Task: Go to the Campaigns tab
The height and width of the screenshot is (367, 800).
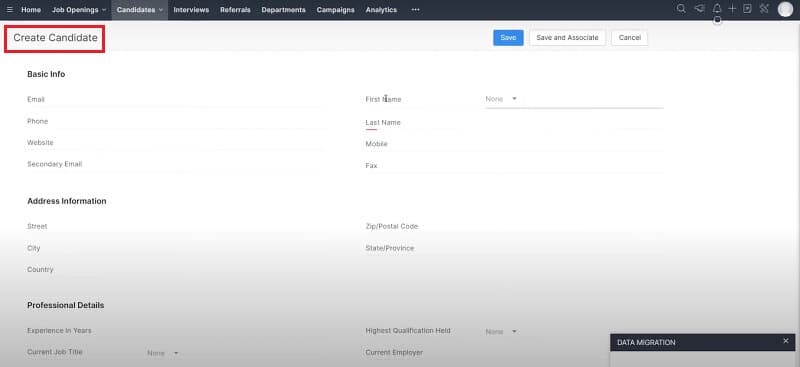Action: [335, 10]
